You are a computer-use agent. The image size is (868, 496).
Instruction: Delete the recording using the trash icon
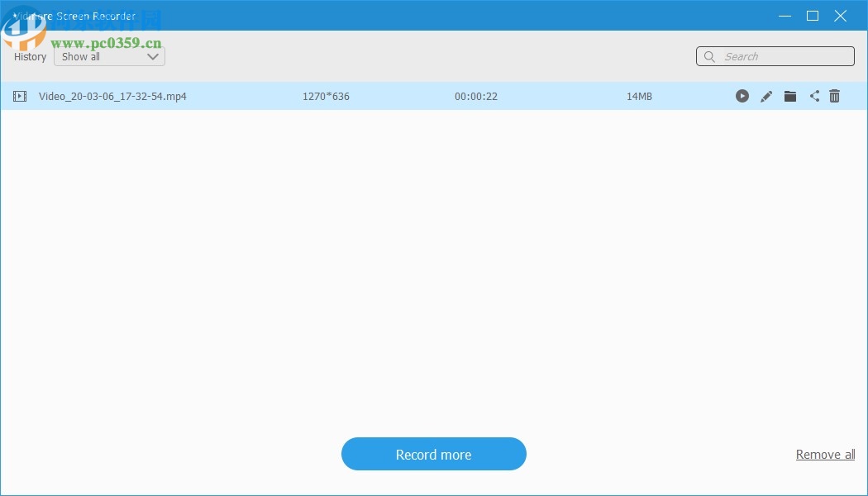834,96
